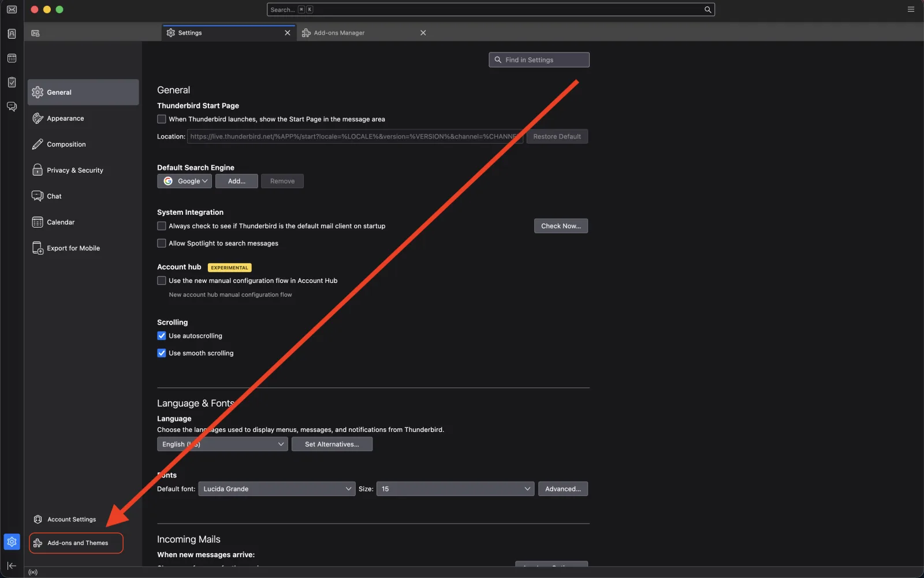Close the Settings tab
This screenshot has height=578, width=924.
288,33
